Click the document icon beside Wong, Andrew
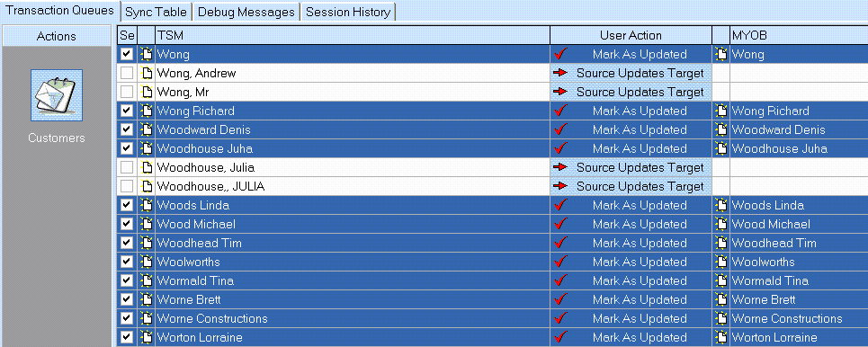This screenshot has width=868, height=347. coord(147,73)
